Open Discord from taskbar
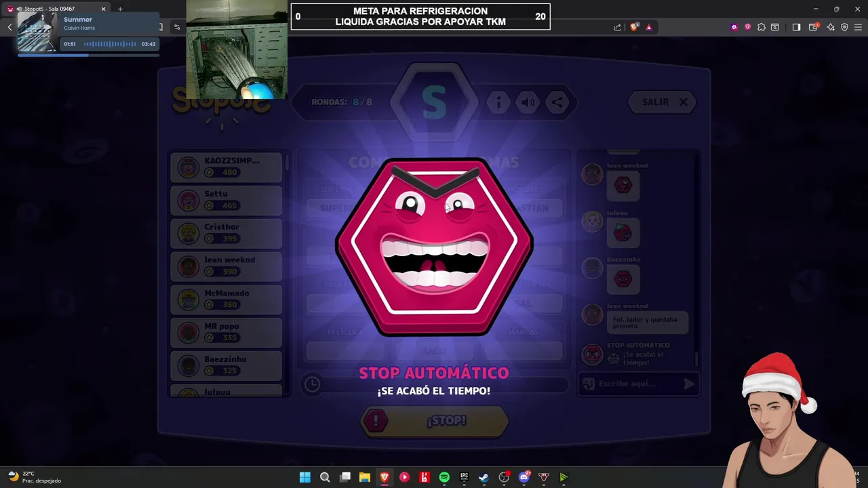868x488 pixels. pyautogui.click(x=524, y=477)
